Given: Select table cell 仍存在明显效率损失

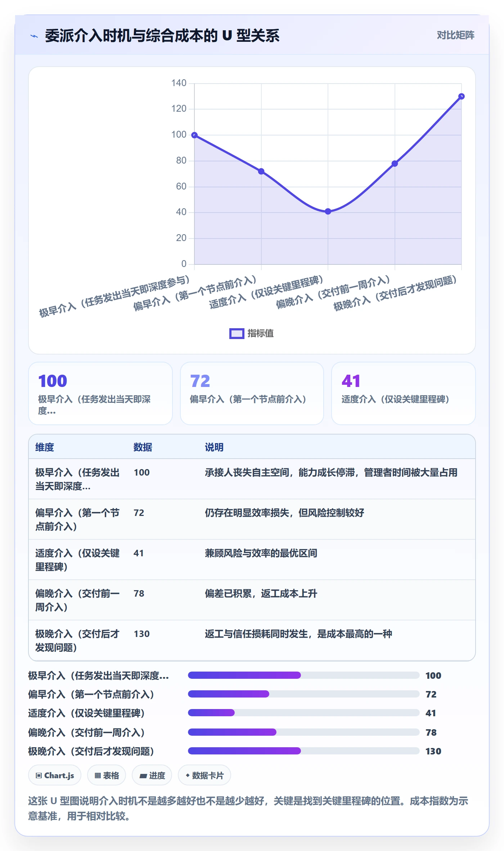Looking at the screenshot, I should click(x=284, y=513).
